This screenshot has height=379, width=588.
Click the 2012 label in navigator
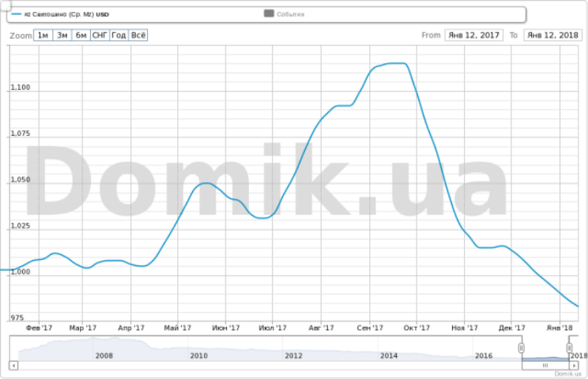point(293,355)
